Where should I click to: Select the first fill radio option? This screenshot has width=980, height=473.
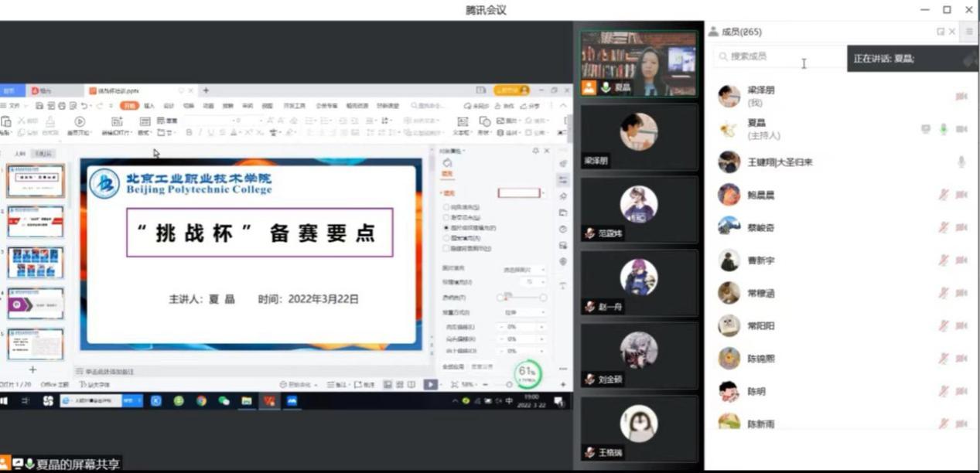[x=446, y=207]
